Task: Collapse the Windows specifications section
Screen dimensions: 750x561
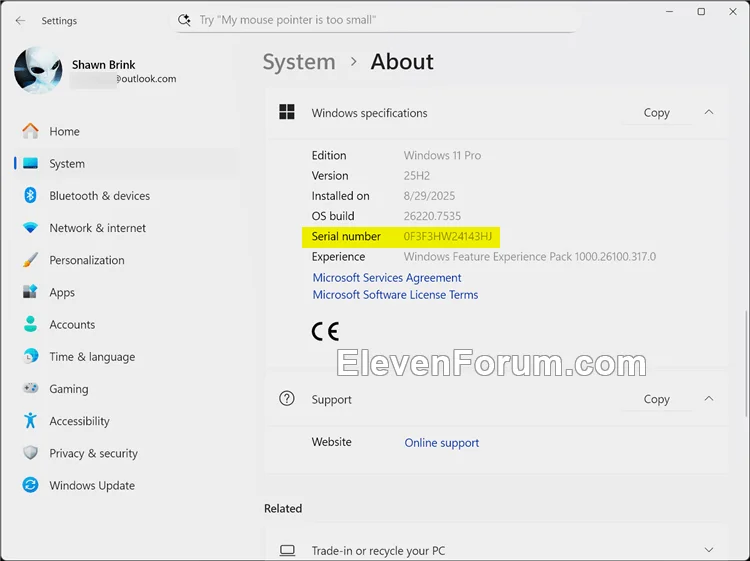Action: [709, 112]
